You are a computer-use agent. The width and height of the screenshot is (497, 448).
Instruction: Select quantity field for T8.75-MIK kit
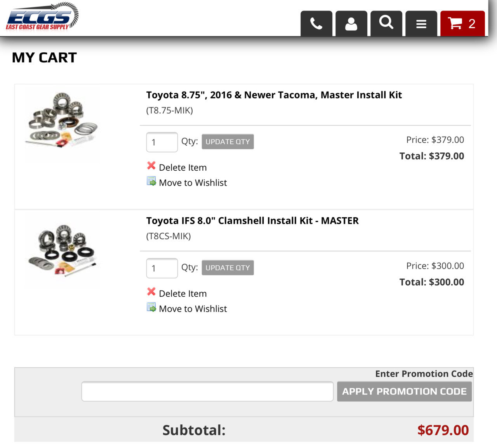162,142
